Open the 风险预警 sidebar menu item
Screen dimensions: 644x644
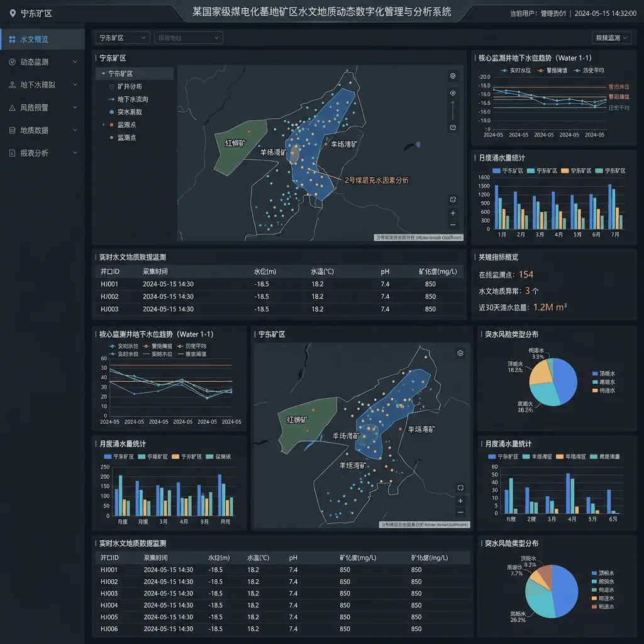(x=42, y=108)
